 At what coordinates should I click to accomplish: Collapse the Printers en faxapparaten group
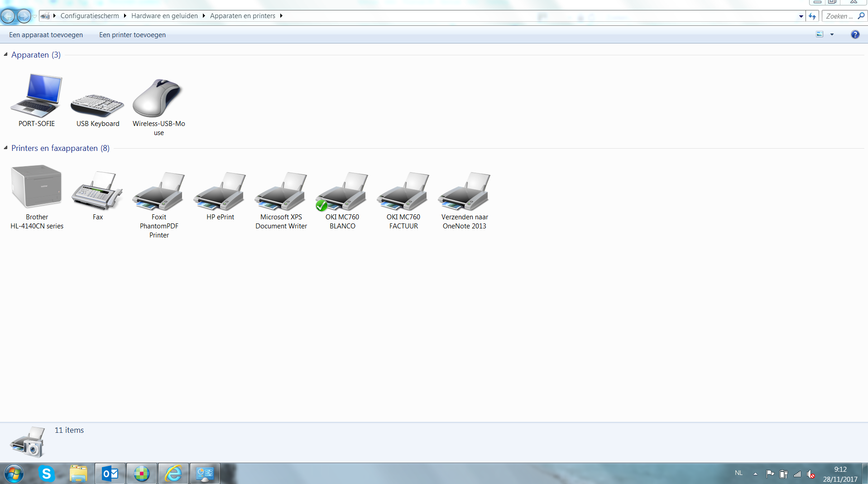click(x=6, y=148)
